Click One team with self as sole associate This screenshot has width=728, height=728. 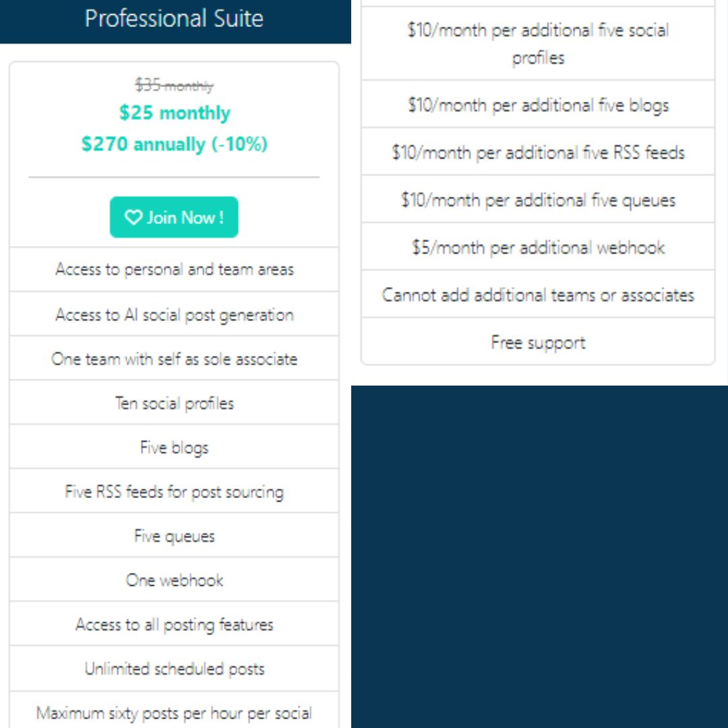pos(174,359)
